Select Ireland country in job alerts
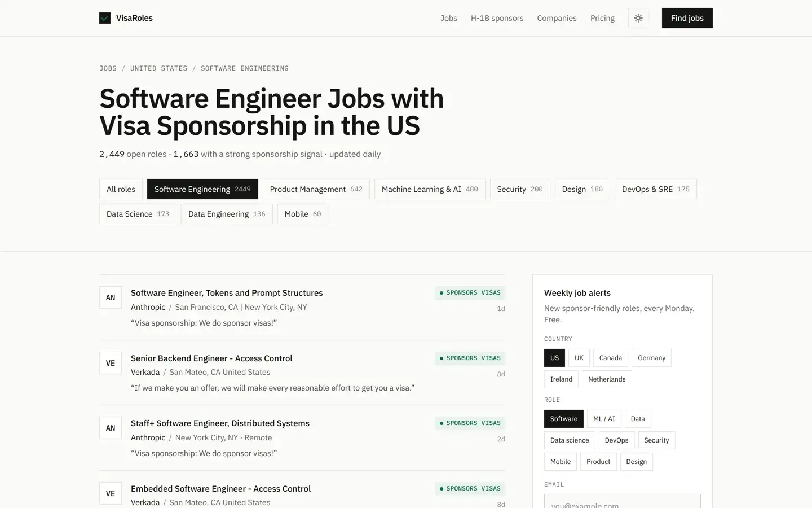 (561, 379)
